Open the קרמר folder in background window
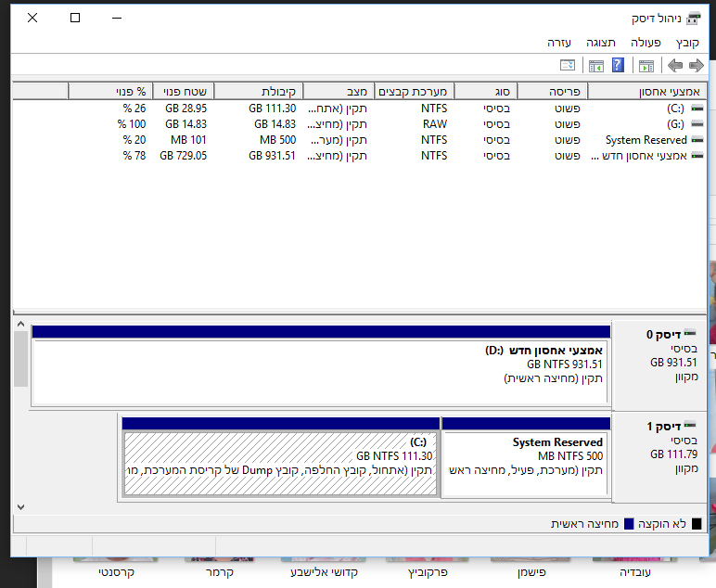 tap(220, 572)
